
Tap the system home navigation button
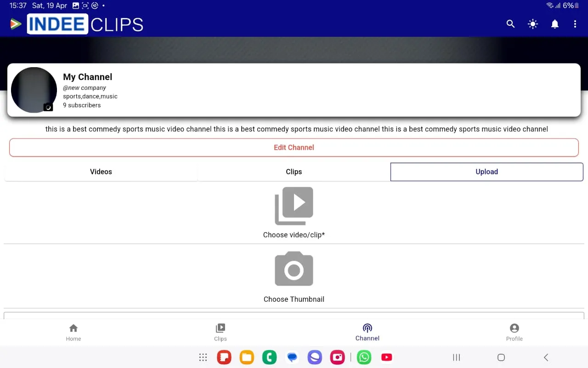(501, 357)
